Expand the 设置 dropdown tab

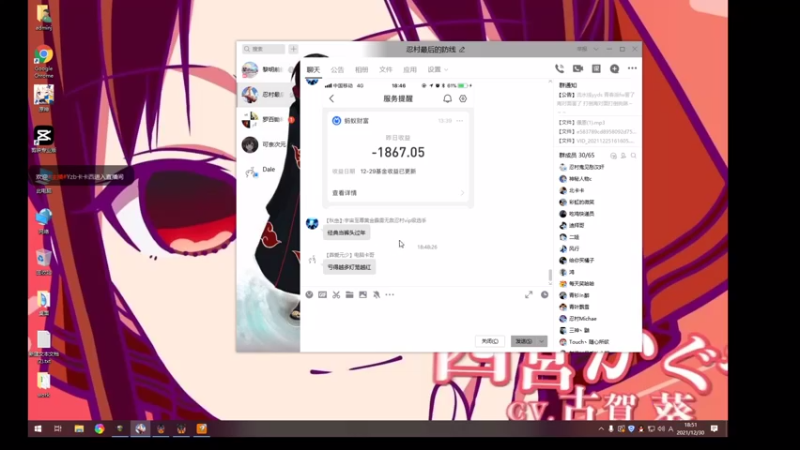point(438,69)
